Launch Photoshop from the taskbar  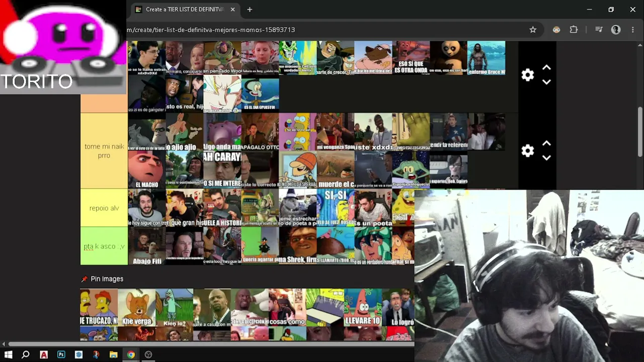61,354
